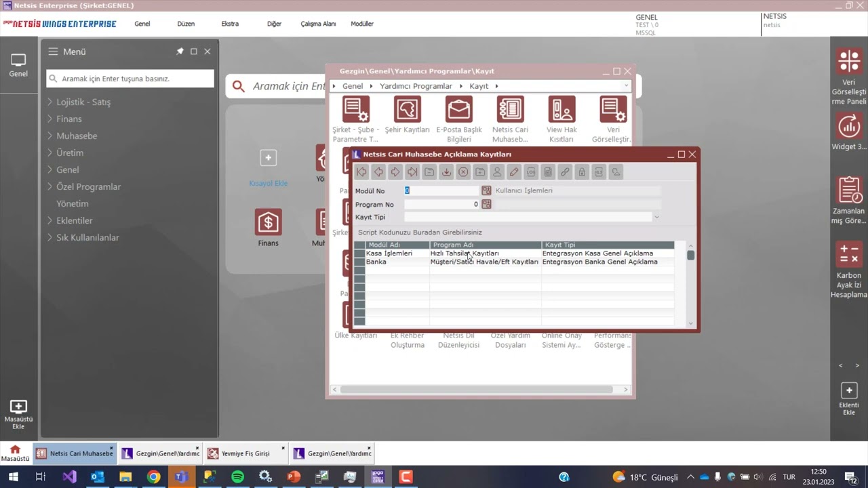Click the Modül Adı column header

[397, 245]
